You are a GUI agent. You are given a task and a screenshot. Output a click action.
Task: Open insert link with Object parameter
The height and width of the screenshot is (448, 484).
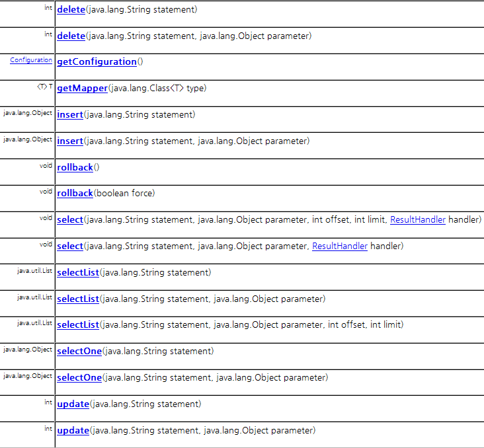(x=70, y=141)
